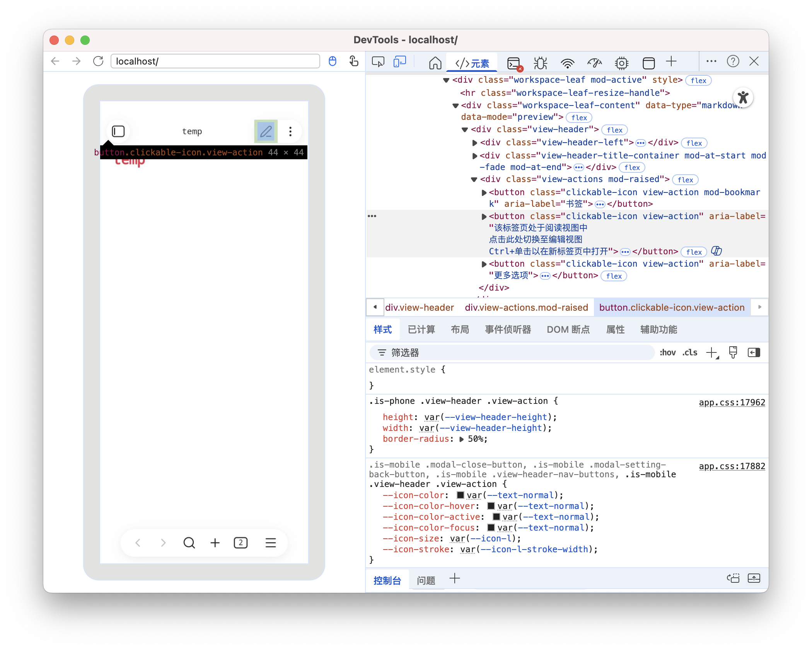
Task: Click the search icon in mobile navbar
Action: (189, 543)
